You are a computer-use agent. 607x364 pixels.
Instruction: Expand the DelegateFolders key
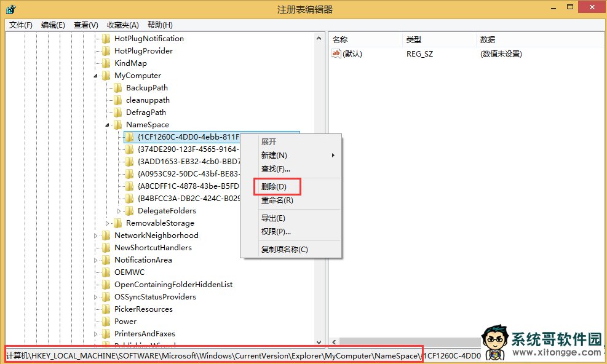119,211
